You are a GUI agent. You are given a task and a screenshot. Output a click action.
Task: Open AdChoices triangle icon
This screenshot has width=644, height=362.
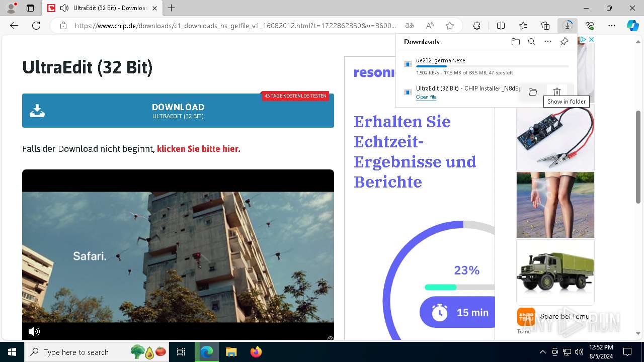point(584,39)
